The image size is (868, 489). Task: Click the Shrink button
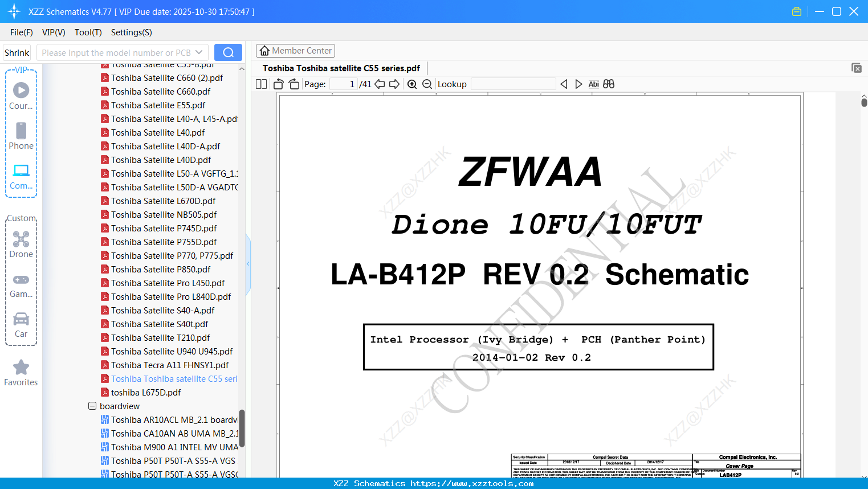[17, 52]
